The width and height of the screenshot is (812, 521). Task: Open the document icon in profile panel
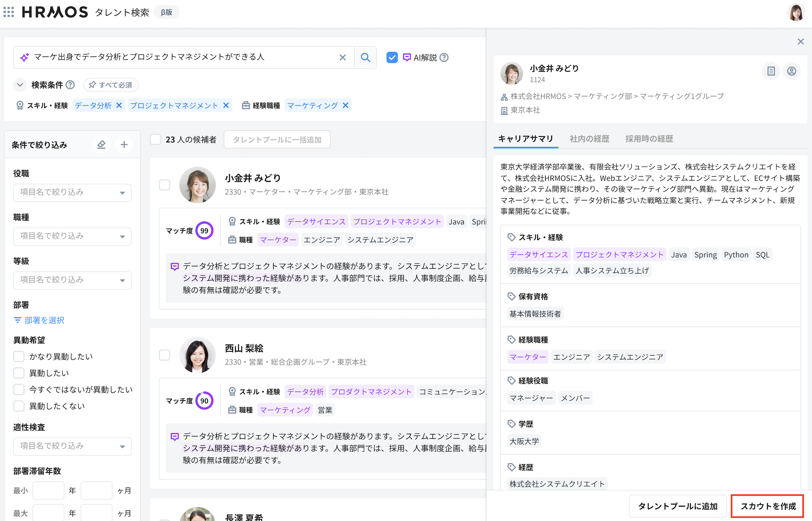(x=771, y=71)
